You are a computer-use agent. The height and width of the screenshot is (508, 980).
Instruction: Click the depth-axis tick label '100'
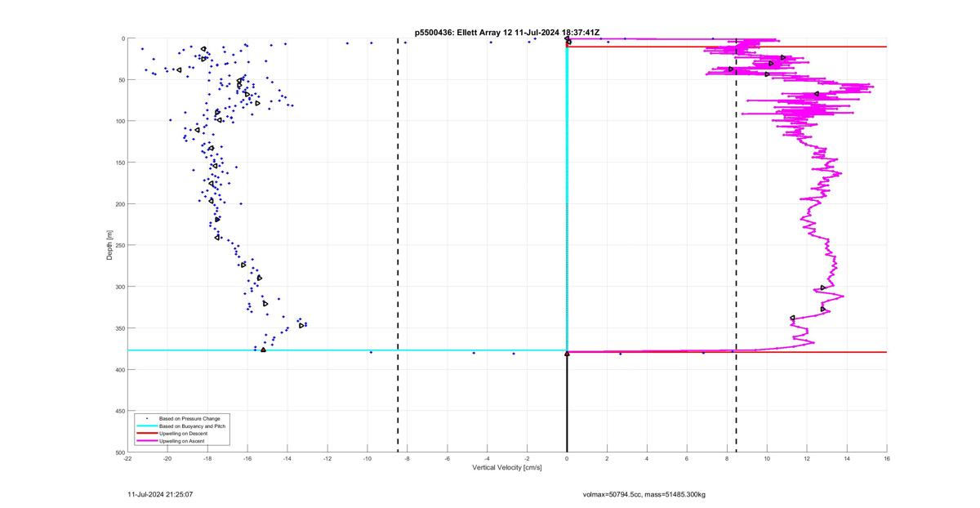click(x=119, y=121)
